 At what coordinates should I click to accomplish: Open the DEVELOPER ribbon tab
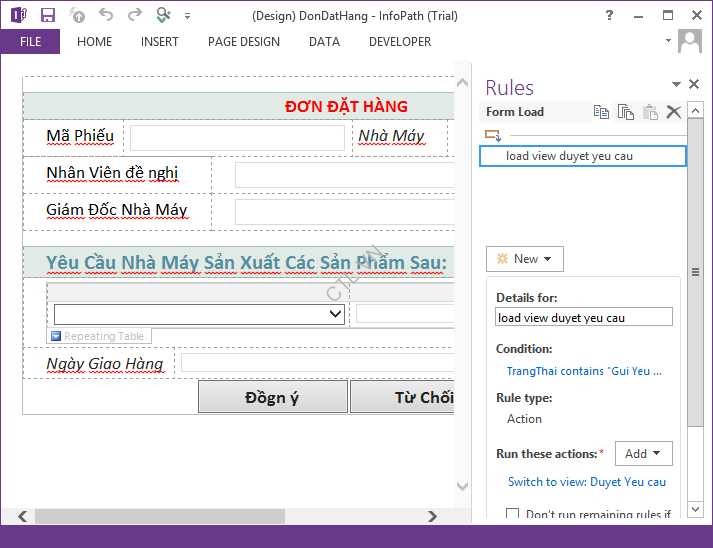(400, 42)
